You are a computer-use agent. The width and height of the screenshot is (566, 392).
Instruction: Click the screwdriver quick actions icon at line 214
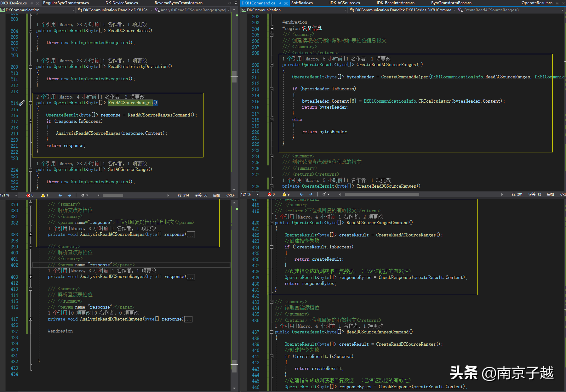coord(21,103)
